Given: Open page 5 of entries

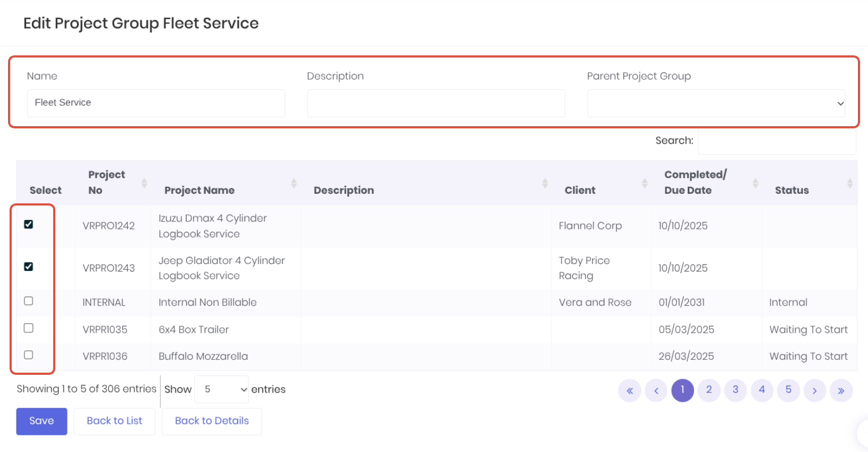Looking at the screenshot, I should pyautogui.click(x=788, y=390).
